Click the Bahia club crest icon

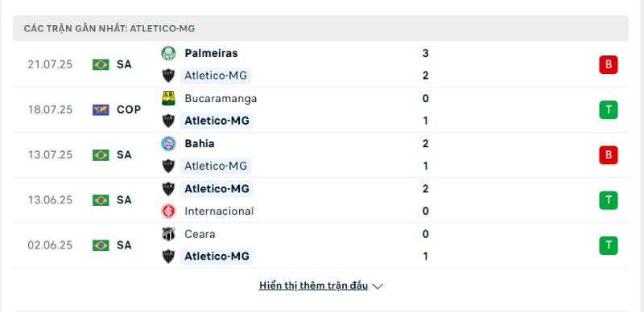coord(168,144)
